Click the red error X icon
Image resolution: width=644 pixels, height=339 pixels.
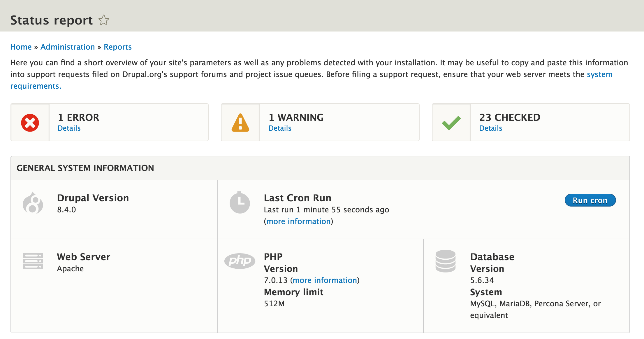click(x=30, y=123)
